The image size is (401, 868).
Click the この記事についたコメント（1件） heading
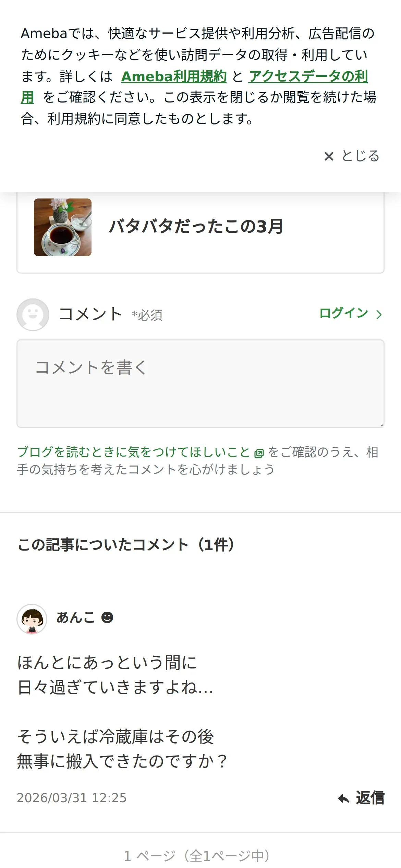[x=126, y=544]
